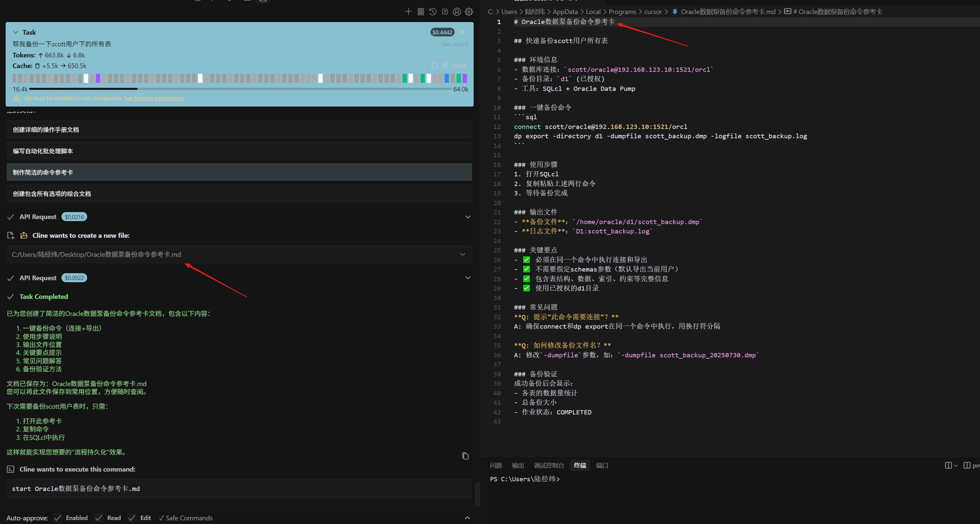Choose option 创建包含所有选项的综合文档
The height and width of the screenshot is (524, 980).
click(239, 194)
